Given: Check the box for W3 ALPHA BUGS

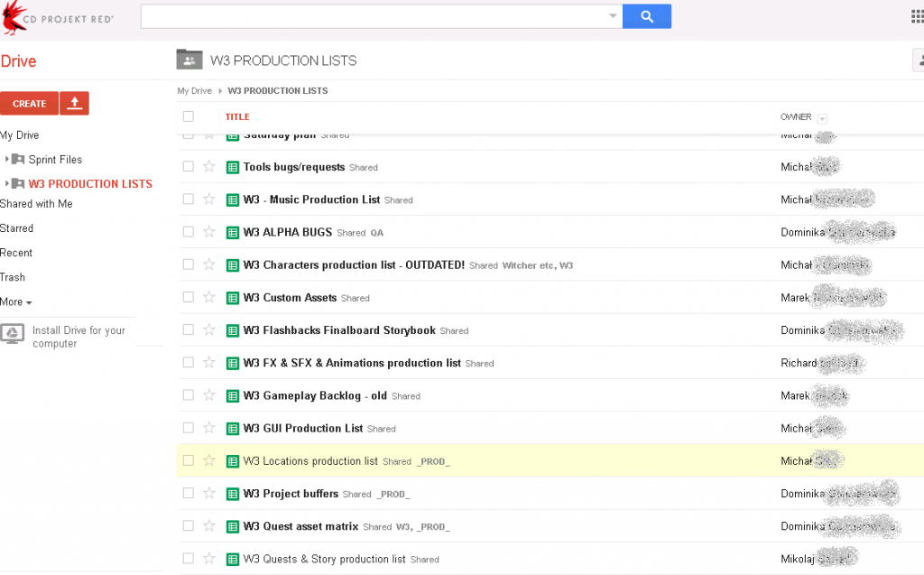Looking at the screenshot, I should 188,232.
